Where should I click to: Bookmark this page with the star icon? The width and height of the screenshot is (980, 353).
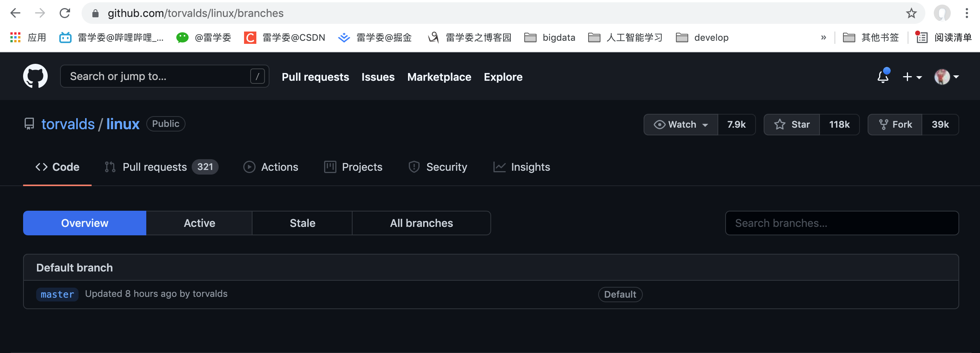(x=911, y=13)
